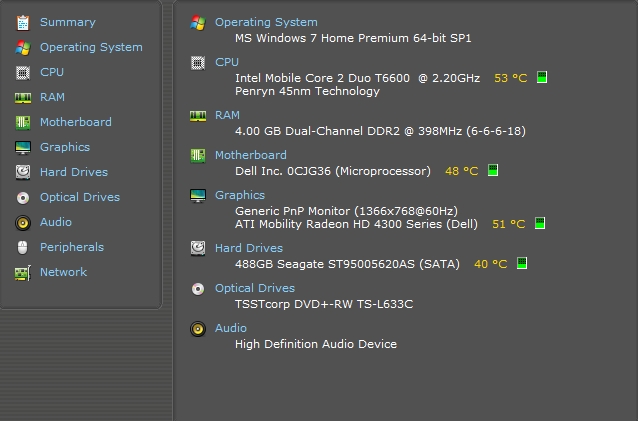Screen dimensions: 638x421
Task: Select the Peripherals mouse icon
Action: click(23, 247)
